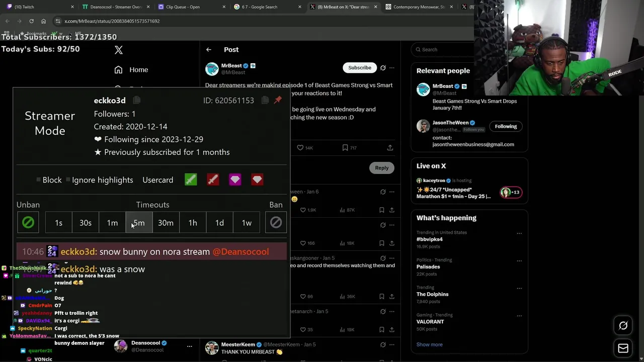Image resolution: width=644 pixels, height=362 pixels.
Task: Click the browser address bar URL
Action: (x=112, y=21)
